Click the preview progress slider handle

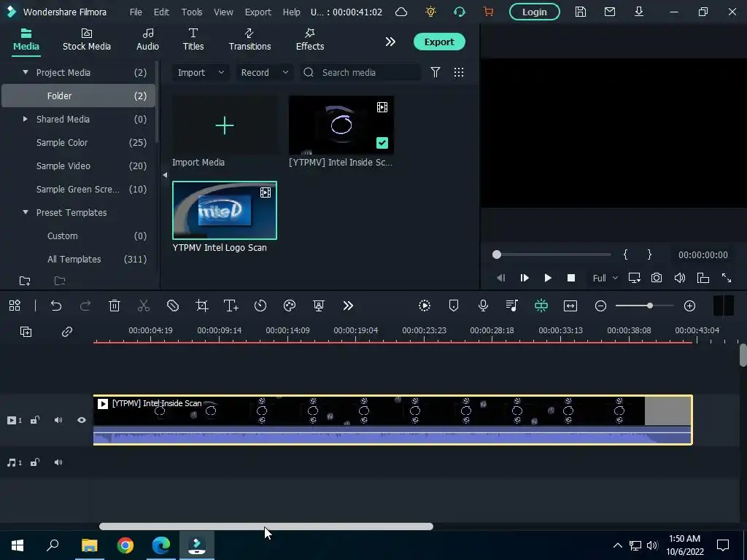pyautogui.click(x=496, y=254)
